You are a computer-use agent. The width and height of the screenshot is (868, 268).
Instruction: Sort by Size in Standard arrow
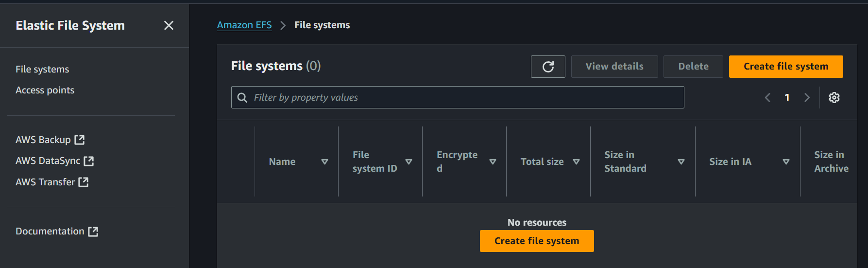(x=681, y=161)
